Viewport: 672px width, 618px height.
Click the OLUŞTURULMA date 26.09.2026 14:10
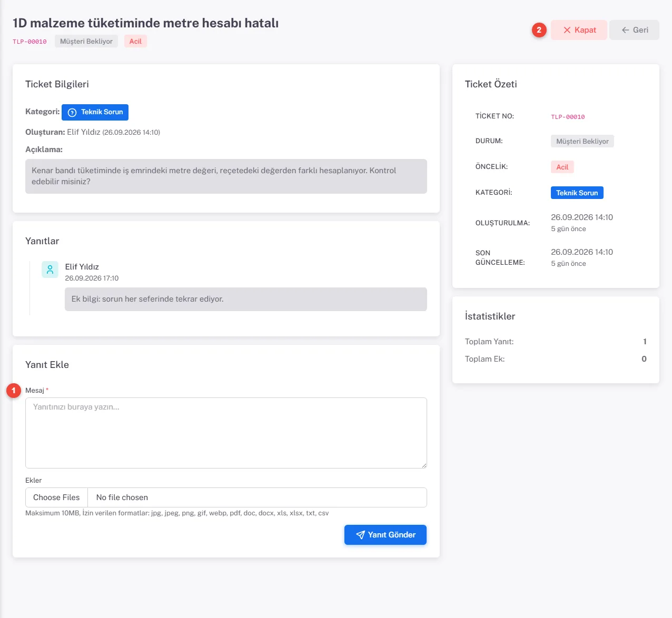pos(582,217)
